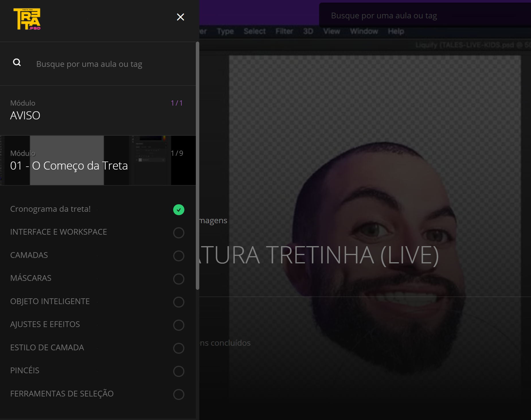This screenshot has width=531, height=420.
Task: Open the FERRAMENTAS DE SELEÇÃO lesson
Action: [x=62, y=394]
